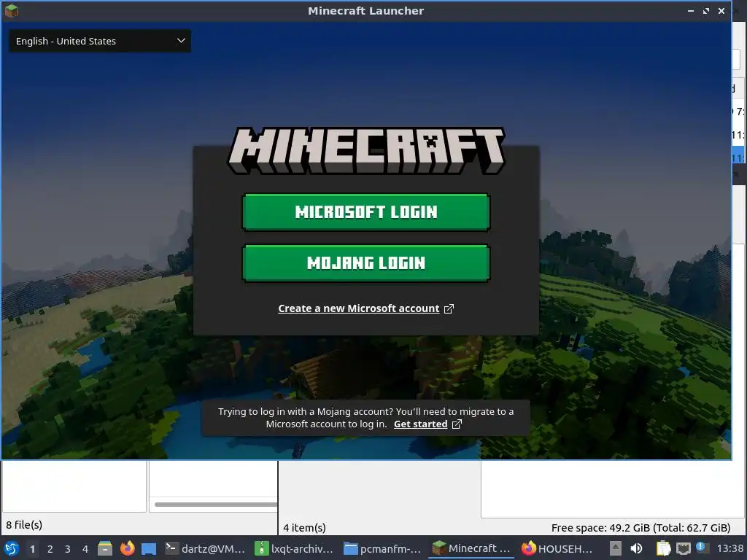The width and height of the screenshot is (747, 560).
Task: Open Create a new Microsoft account link
Action: pos(359,308)
